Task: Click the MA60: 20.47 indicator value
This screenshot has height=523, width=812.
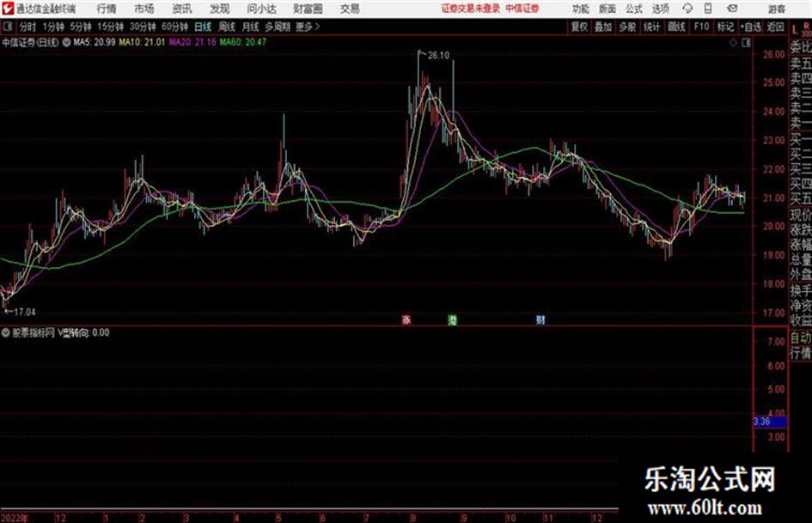Action: click(x=243, y=42)
